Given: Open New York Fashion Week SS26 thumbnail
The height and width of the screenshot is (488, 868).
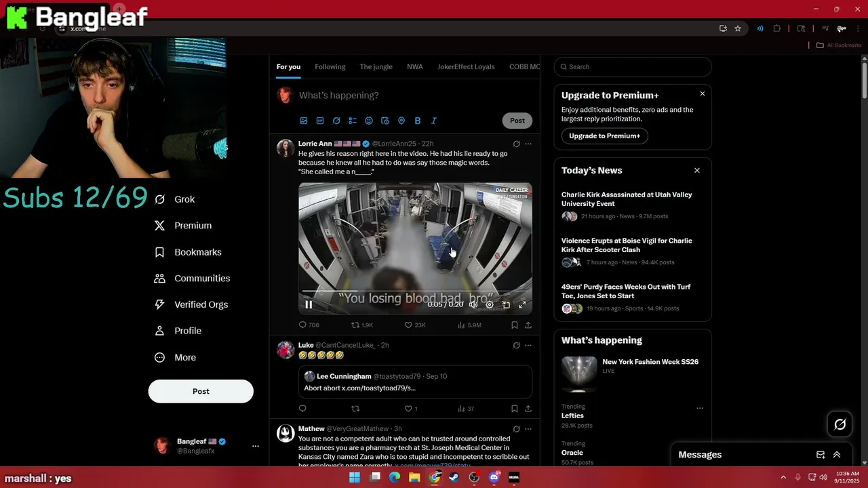Looking at the screenshot, I should [579, 373].
